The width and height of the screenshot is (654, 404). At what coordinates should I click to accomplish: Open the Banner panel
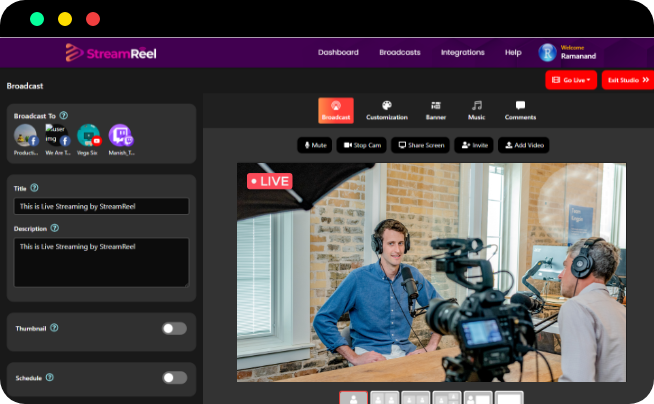(x=436, y=110)
